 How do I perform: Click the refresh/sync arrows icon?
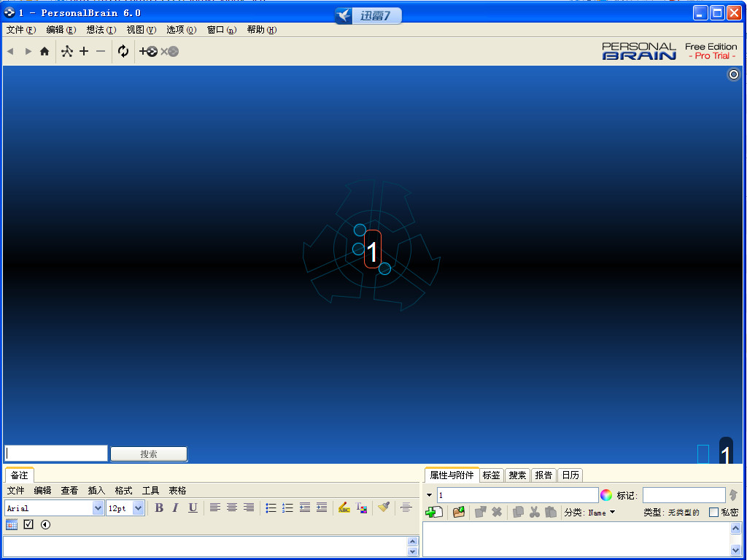click(123, 51)
